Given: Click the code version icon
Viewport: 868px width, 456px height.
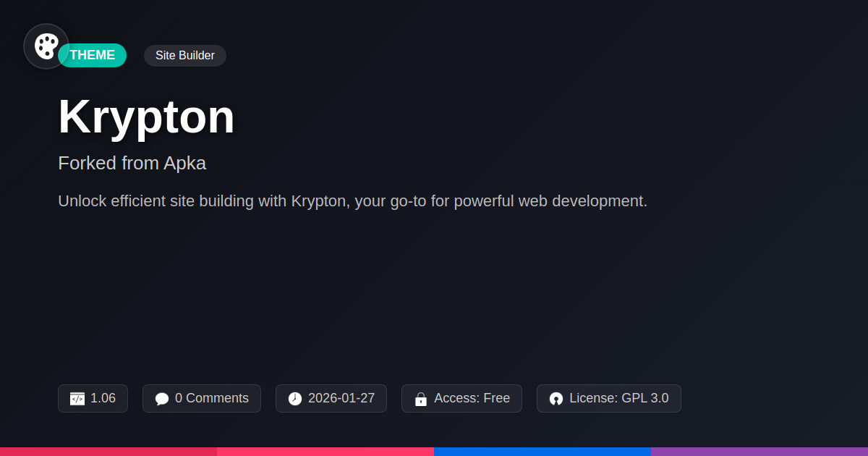Looking at the screenshot, I should pyautogui.click(x=77, y=399).
